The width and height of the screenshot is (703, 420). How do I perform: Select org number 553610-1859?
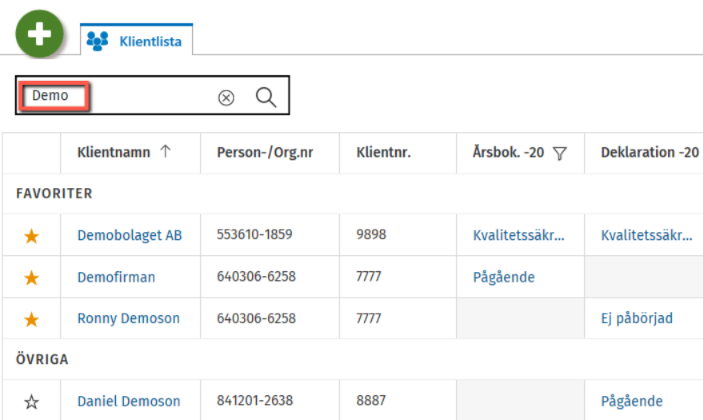[254, 234]
